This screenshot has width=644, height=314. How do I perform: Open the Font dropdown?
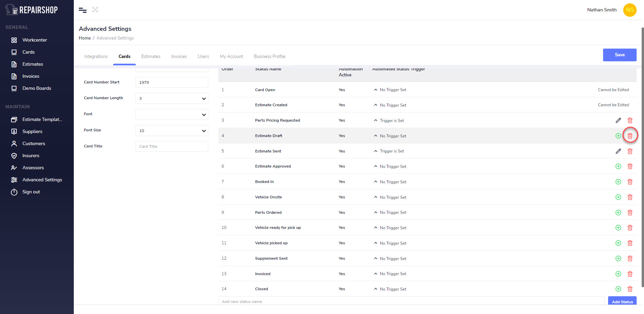(172, 114)
